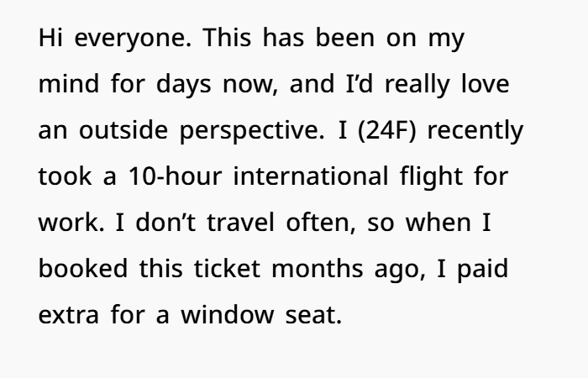Click the word "mind" starting second line

69,84
